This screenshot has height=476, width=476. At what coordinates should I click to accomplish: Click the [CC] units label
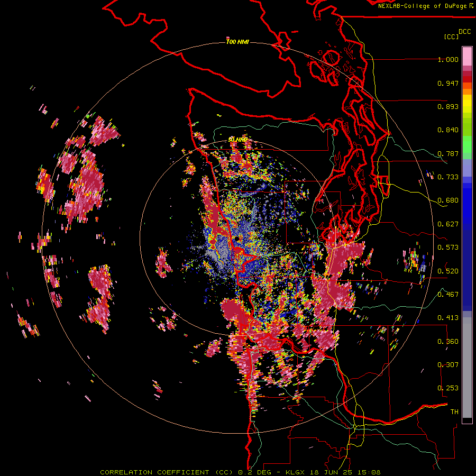451,36
